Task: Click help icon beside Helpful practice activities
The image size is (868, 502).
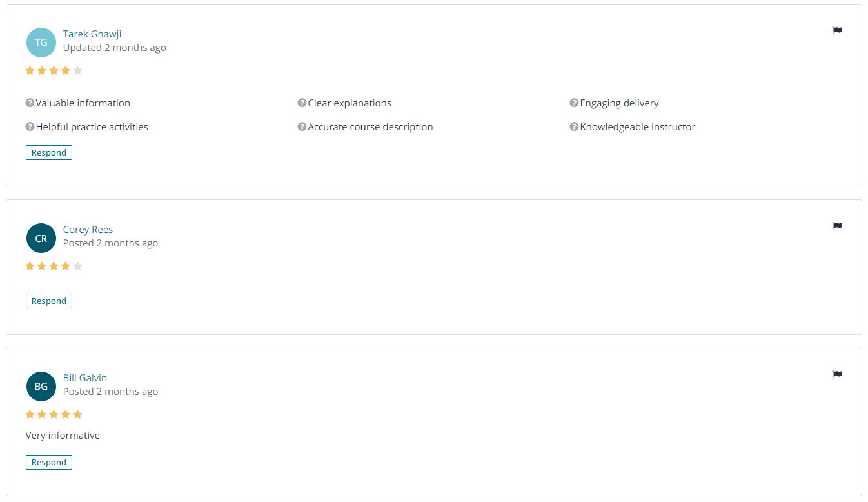Action: point(30,126)
